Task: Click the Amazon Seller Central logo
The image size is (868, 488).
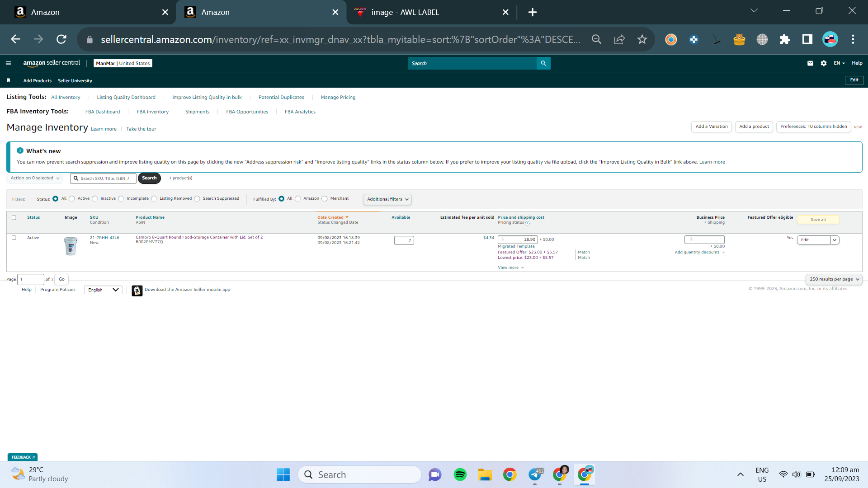Action: [52, 63]
